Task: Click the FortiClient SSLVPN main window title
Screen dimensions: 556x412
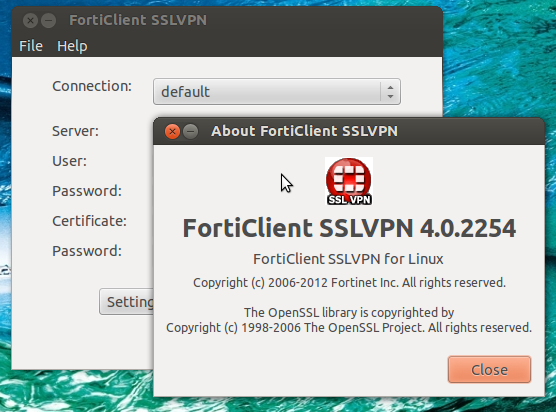Action: pyautogui.click(x=138, y=20)
